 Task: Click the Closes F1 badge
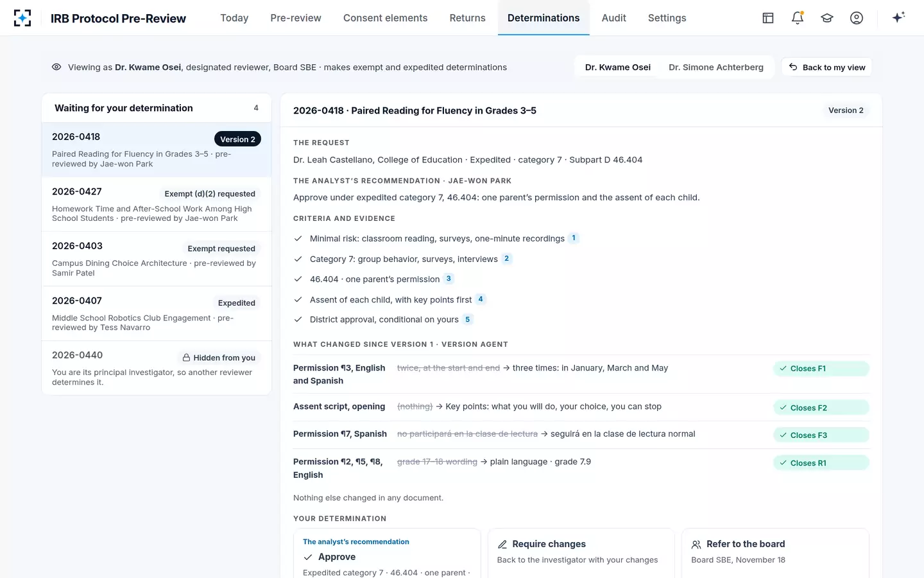821,369
